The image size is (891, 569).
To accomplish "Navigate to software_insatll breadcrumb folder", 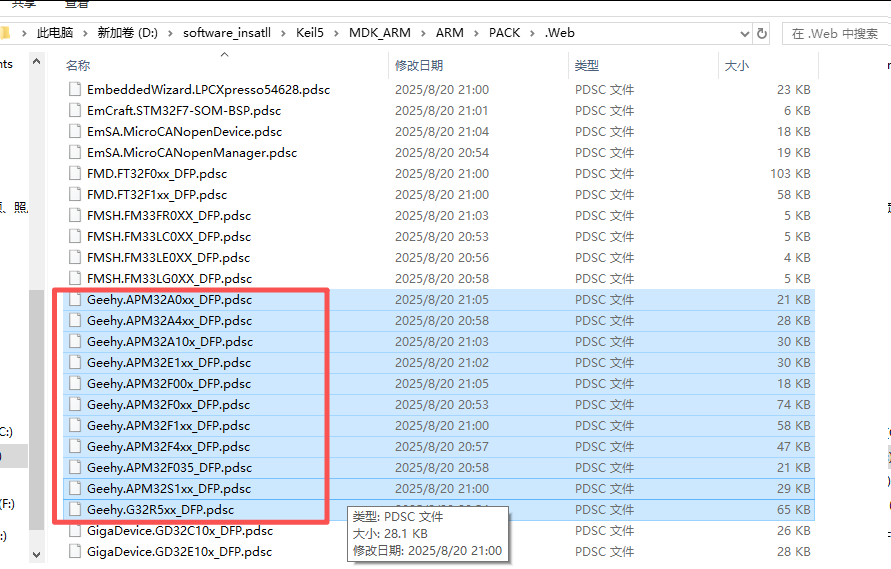I will tap(227, 33).
